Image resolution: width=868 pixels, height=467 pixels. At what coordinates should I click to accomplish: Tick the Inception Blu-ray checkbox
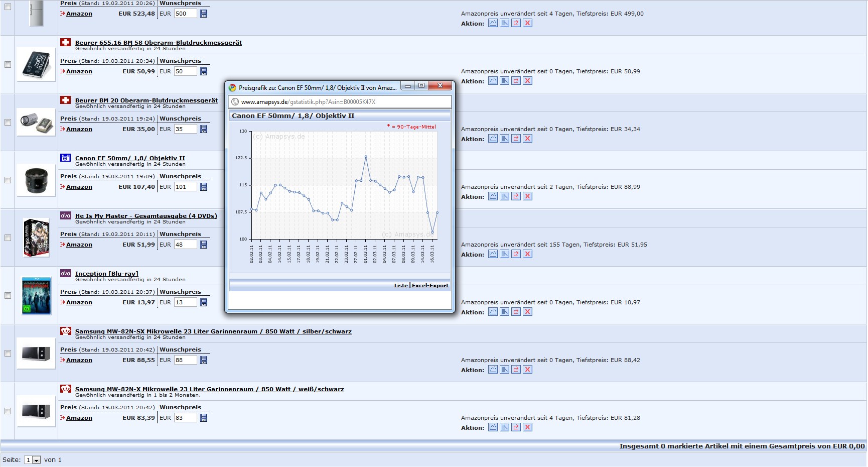point(8,295)
